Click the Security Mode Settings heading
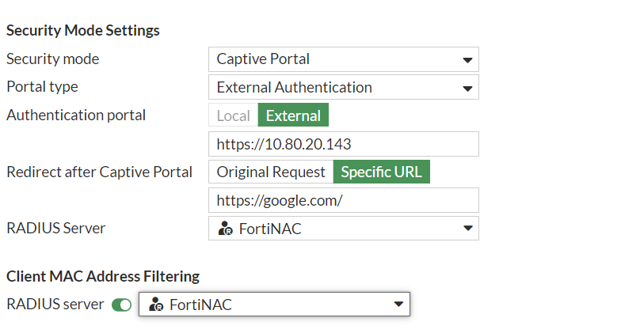644x333 pixels. [83, 31]
